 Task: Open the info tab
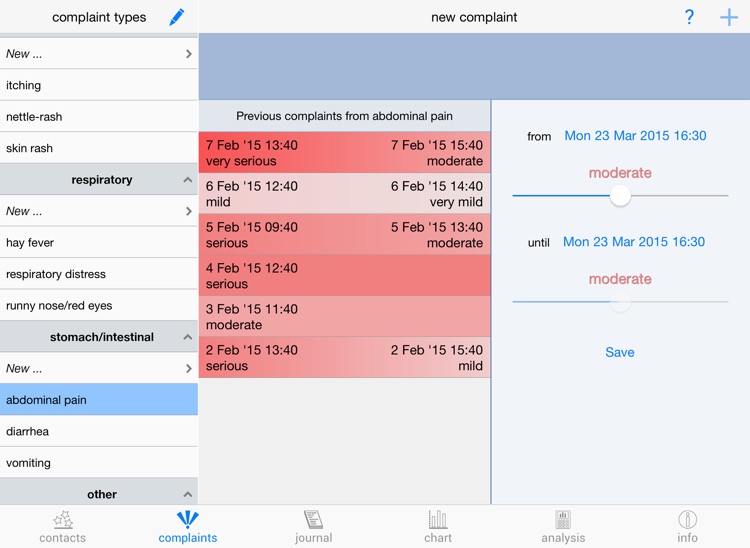[687, 526]
